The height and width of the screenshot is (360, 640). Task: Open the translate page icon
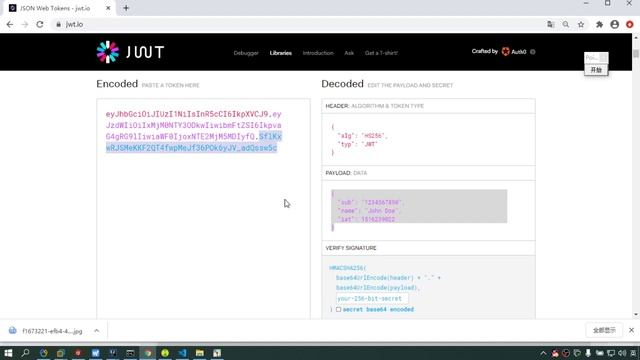(x=551, y=24)
